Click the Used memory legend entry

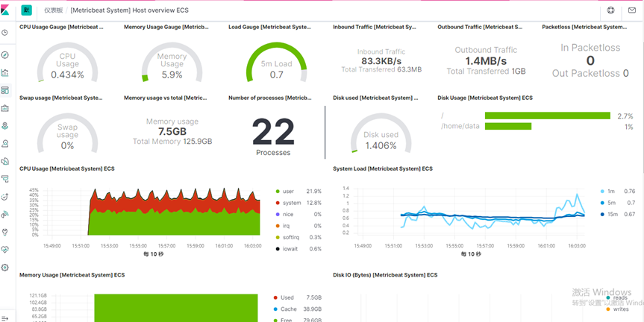point(298,298)
